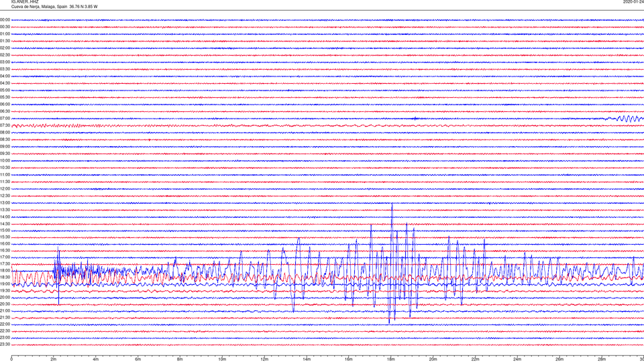
Task: Select the 24m axis tick label
Action: (517, 359)
